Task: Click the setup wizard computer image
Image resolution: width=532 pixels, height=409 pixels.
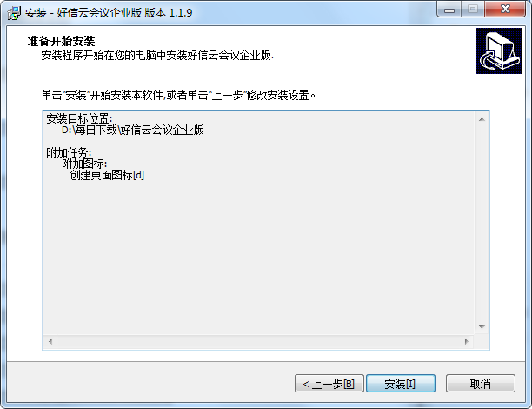Action: 499,51
